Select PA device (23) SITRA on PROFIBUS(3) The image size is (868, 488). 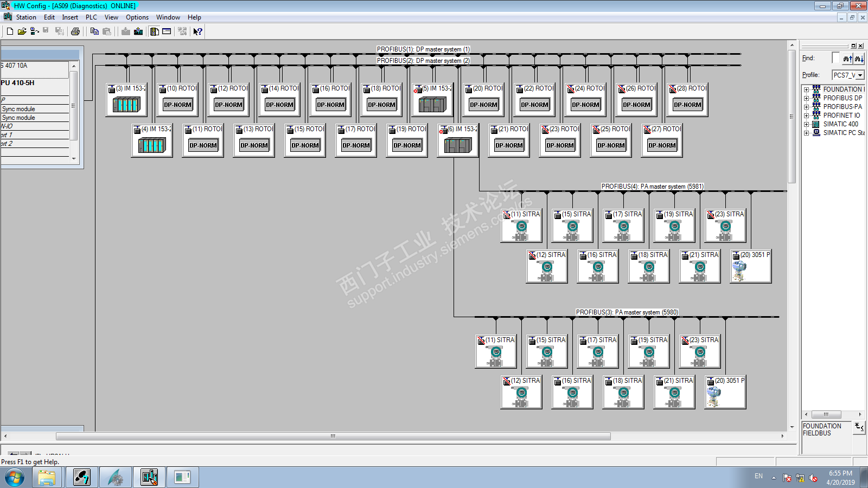click(700, 351)
